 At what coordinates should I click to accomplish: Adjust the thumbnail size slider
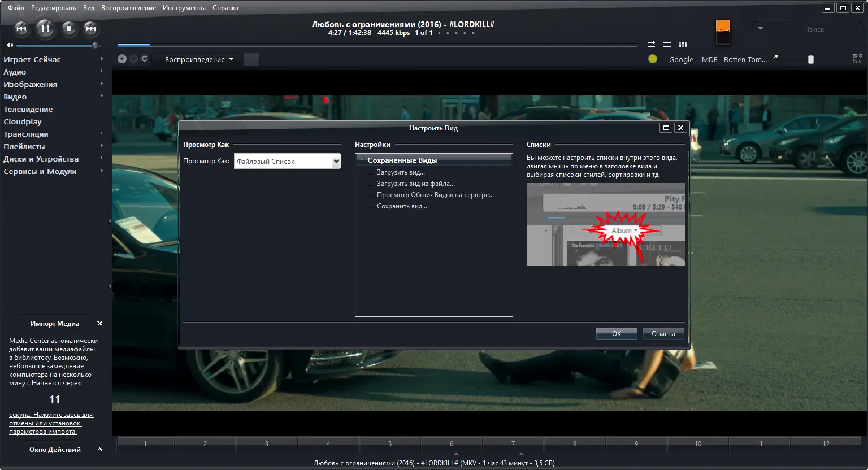[810, 59]
